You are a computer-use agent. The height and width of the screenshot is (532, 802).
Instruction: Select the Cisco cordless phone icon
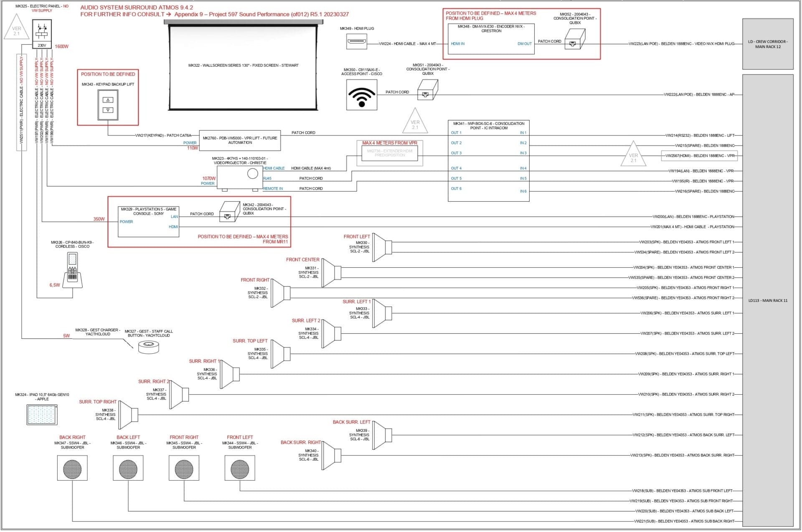tap(73, 270)
